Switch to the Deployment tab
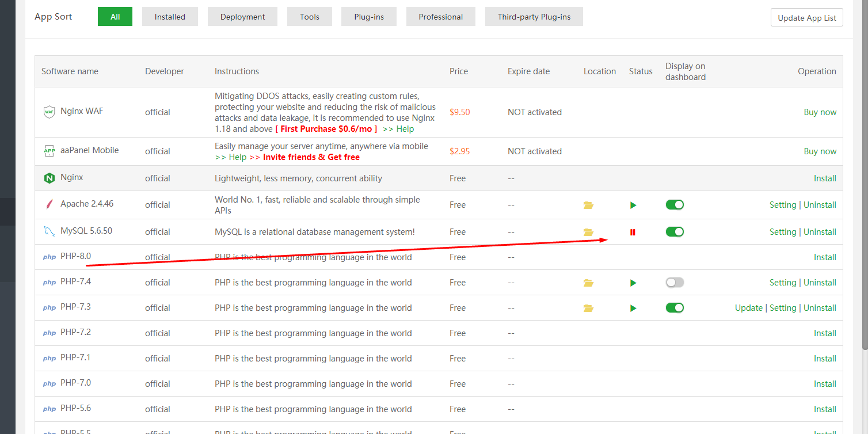868x434 pixels. 242,17
